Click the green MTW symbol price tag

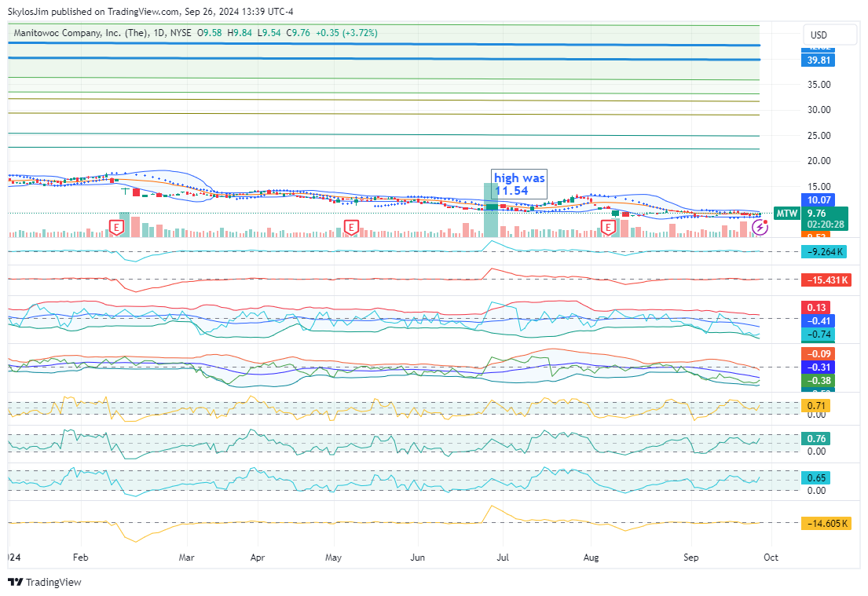786,214
